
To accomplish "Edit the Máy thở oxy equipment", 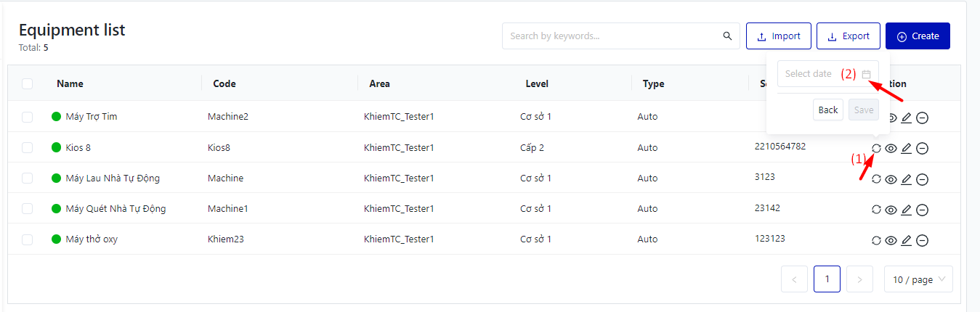I will 906,240.
